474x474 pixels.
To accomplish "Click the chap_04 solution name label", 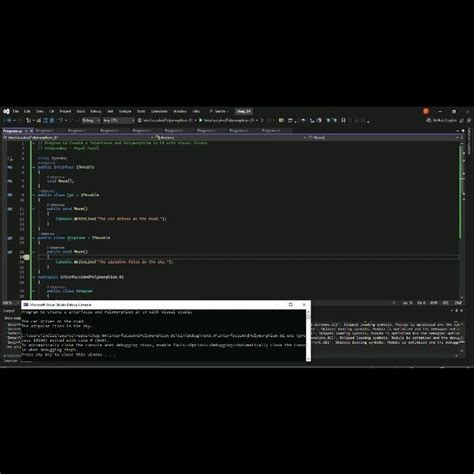I will 244,111.
